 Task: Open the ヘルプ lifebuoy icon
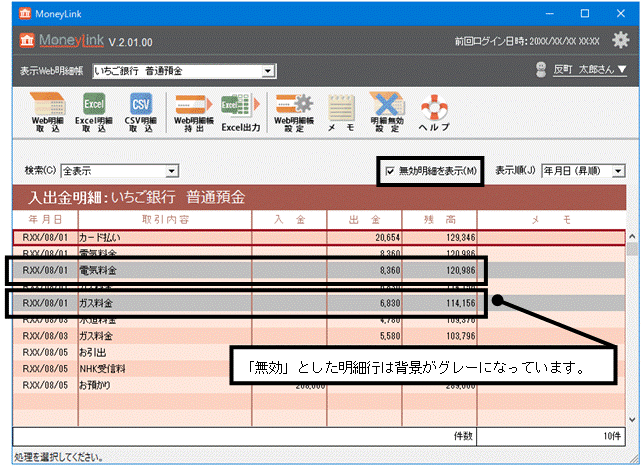point(434,112)
